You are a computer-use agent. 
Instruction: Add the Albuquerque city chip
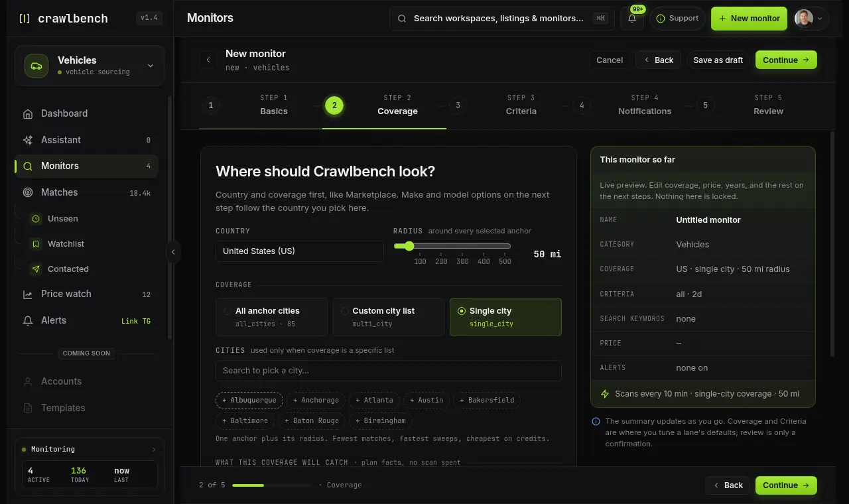point(249,401)
